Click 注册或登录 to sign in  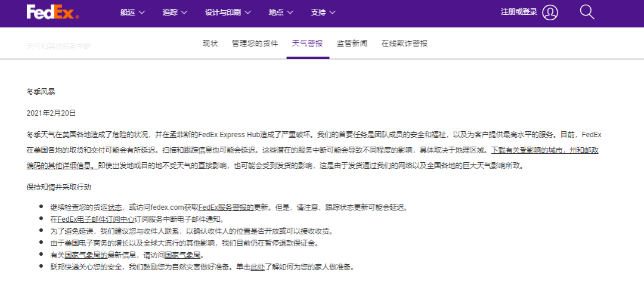[519, 12]
